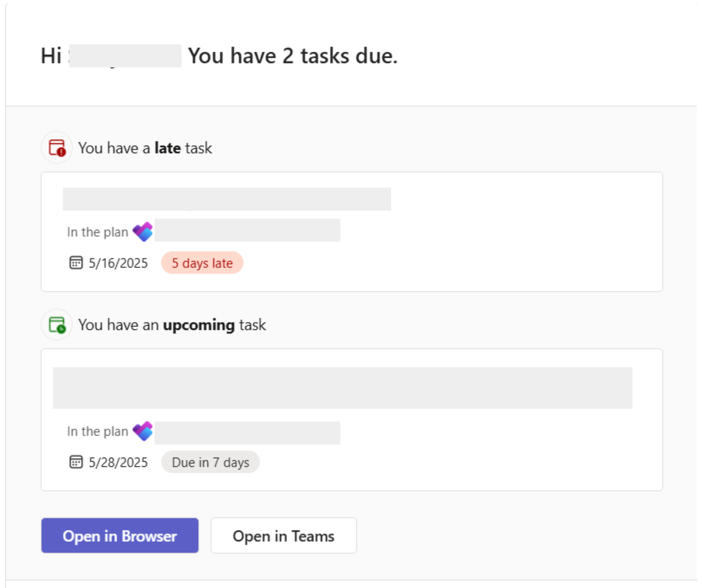Screen dimensions: 702x588
Task: Open the plan name link in the late task card
Action: (247, 230)
